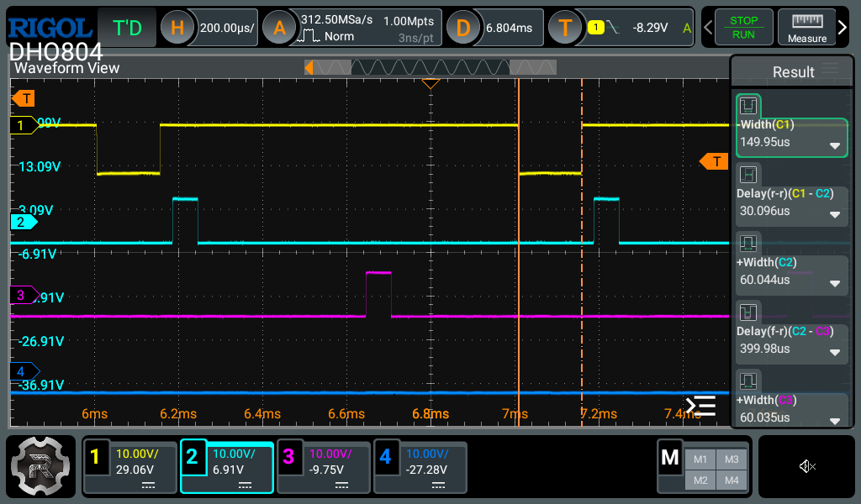The width and height of the screenshot is (861, 504).
Task: Expand the -Width(C1) measurement dropdown
Action: click(x=835, y=145)
